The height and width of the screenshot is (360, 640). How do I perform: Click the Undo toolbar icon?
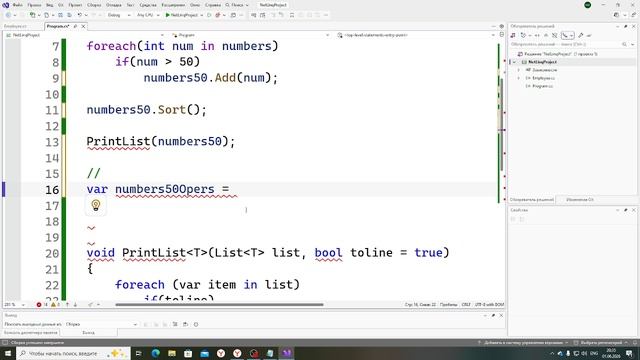[x=79, y=15]
